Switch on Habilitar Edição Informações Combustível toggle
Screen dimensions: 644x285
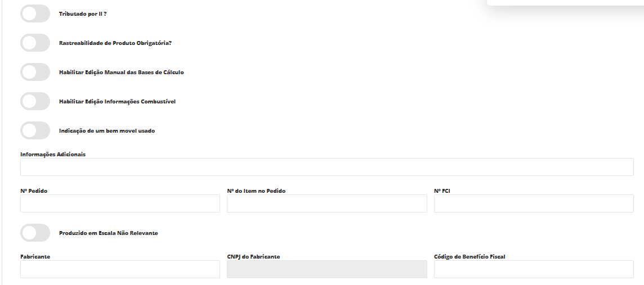pyautogui.click(x=35, y=101)
